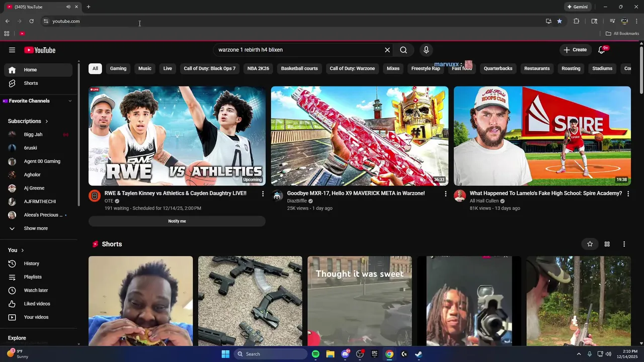Open the MAVERICK META Warzone thumbnail
644x362 pixels.
[360, 136]
